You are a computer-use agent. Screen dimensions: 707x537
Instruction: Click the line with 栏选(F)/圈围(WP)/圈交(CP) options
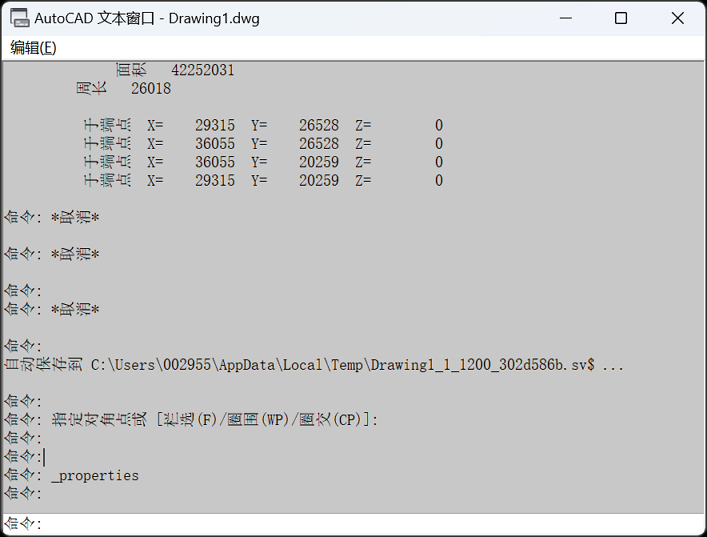pyautogui.click(x=191, y=420)
